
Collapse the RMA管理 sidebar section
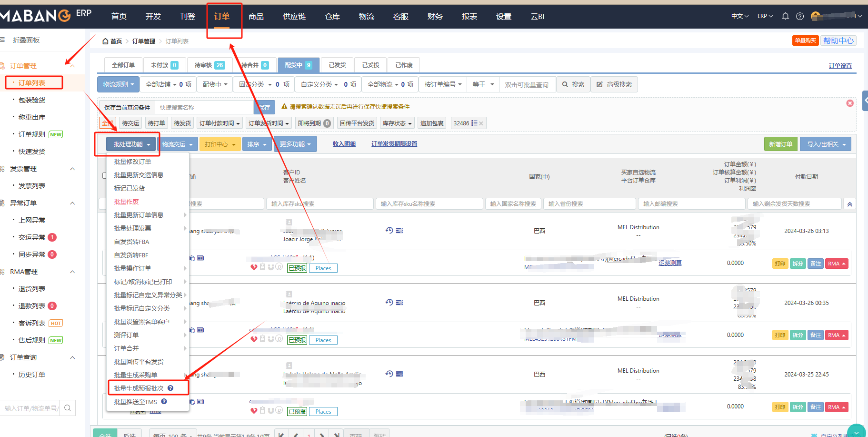click(x=72, y=272)
